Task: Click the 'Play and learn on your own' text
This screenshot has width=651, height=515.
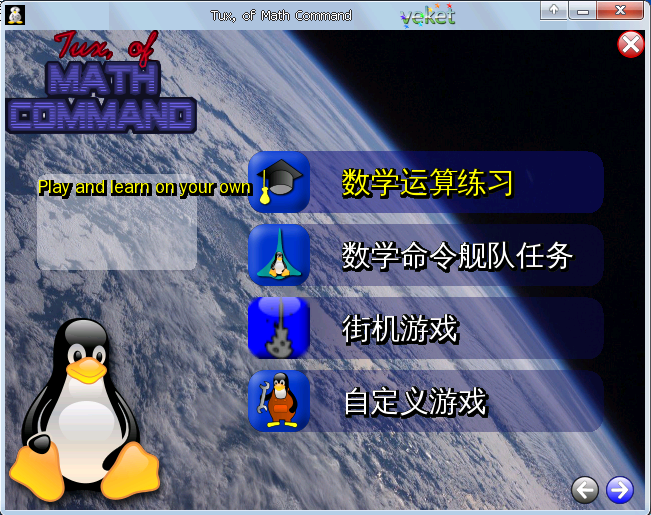Action: click(145, 187)
